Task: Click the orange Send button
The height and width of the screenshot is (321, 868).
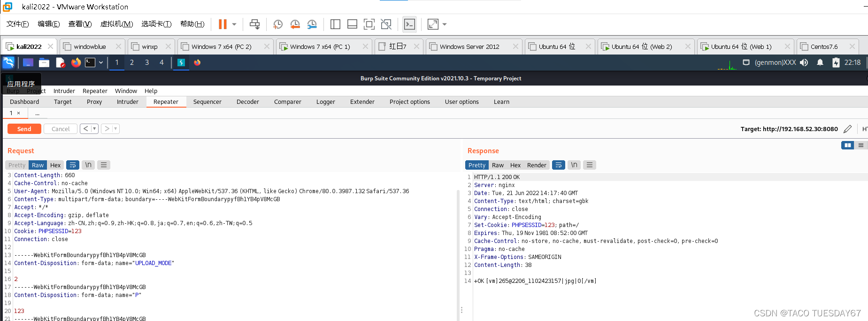Action: coord(24,129)
